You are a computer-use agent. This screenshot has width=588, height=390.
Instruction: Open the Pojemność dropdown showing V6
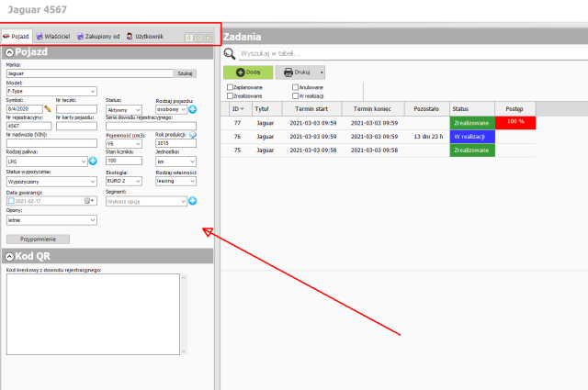pyautogui.click(x=124, y=143)
